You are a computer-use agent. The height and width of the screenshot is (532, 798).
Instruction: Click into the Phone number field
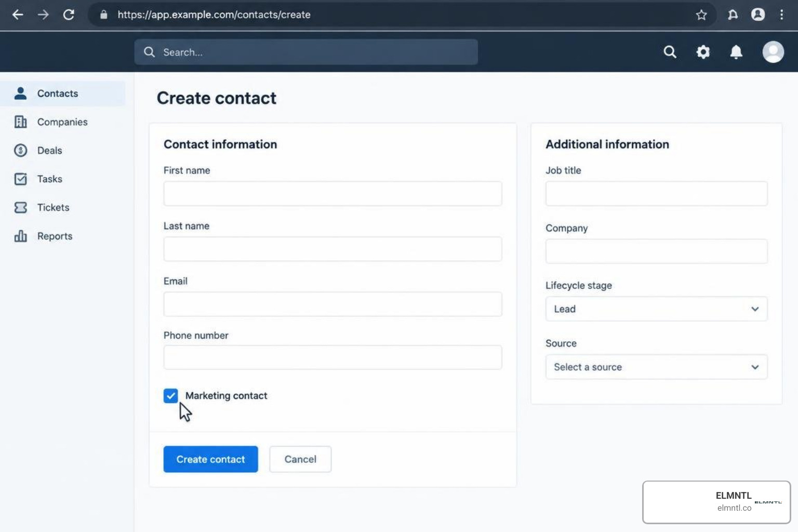[332, 357]
